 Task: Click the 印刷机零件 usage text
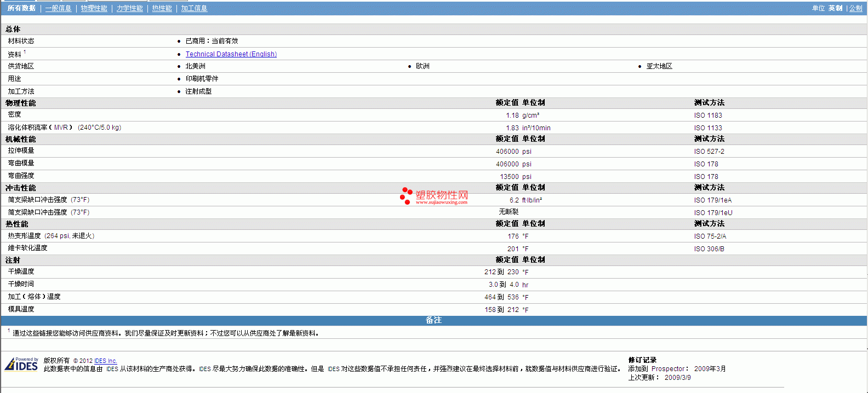tap(202, 79)
